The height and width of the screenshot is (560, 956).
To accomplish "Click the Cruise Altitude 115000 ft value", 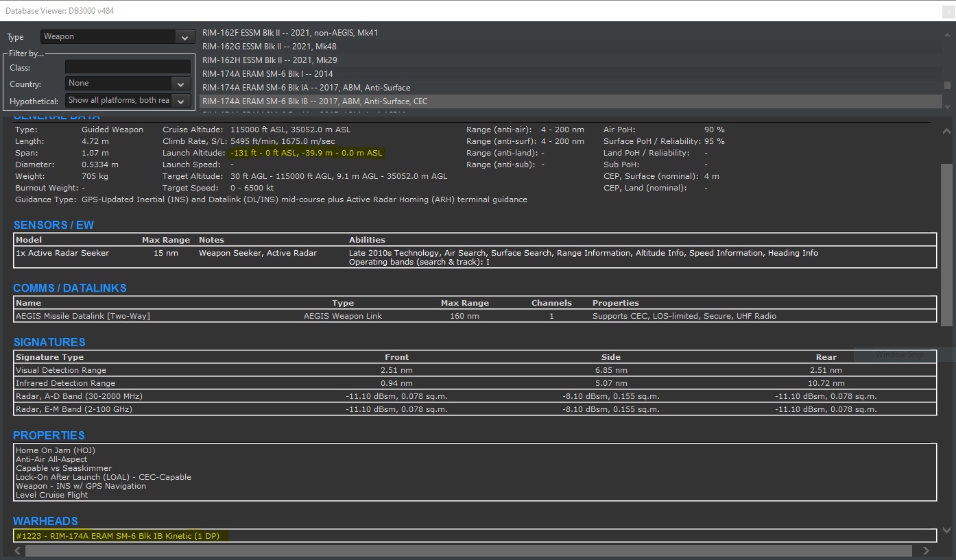I will coord(290,130).
